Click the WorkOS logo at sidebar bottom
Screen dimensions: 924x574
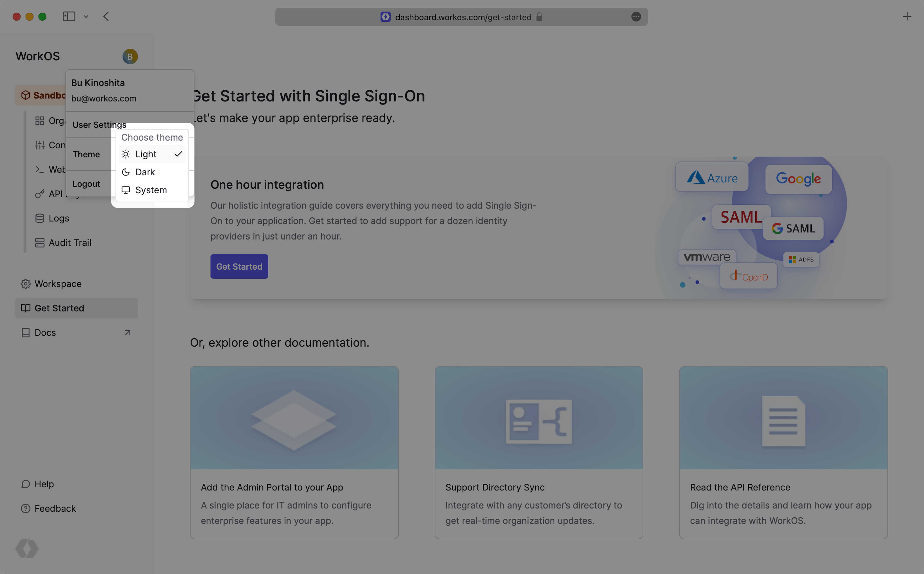[x=27, y=548]
